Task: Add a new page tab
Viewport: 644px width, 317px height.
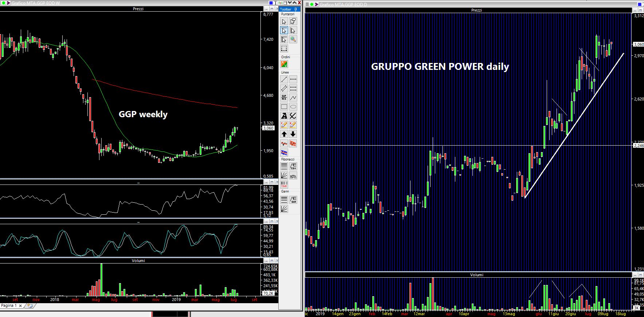Action: pyautogui.click(x=30, y=306)
